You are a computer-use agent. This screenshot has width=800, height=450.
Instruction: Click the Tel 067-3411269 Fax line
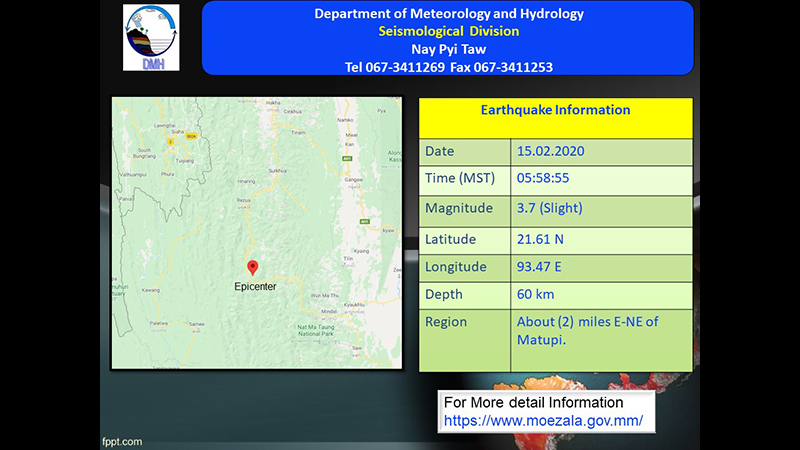pos(449,67)
